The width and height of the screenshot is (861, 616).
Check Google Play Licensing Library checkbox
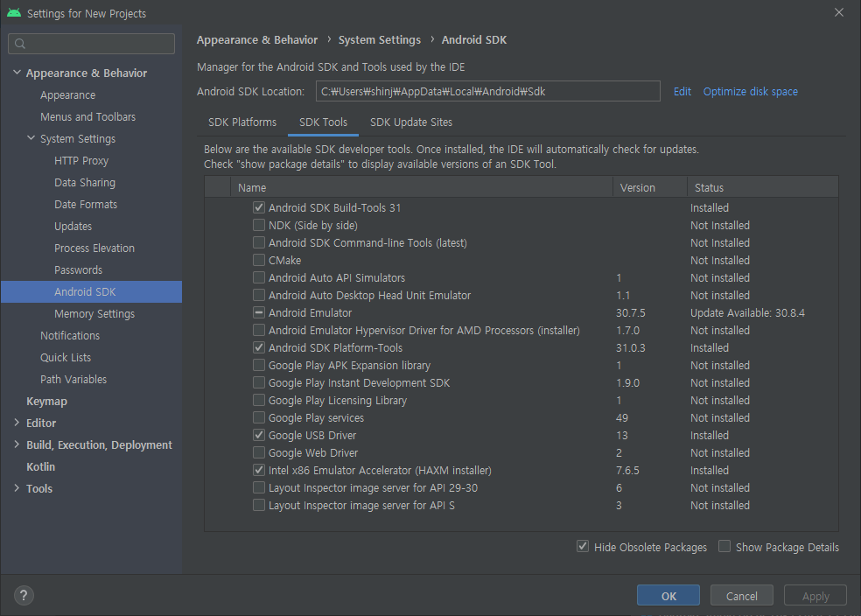tap(259, 400)
